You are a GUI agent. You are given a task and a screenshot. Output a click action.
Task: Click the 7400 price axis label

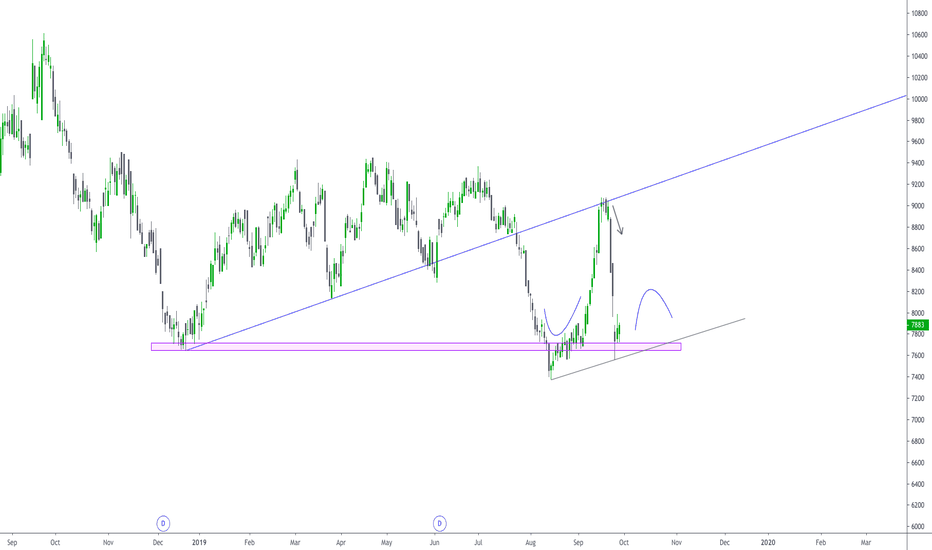[919, 377]
